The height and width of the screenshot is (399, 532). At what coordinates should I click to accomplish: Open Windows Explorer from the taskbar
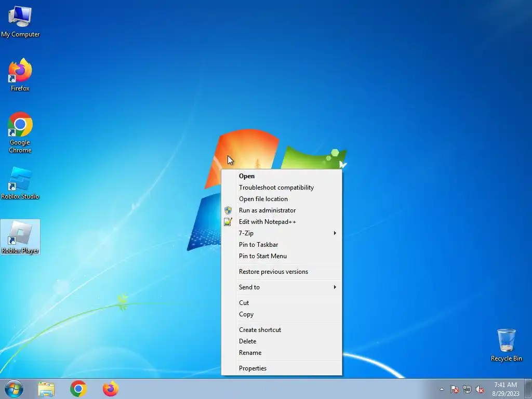46,389
